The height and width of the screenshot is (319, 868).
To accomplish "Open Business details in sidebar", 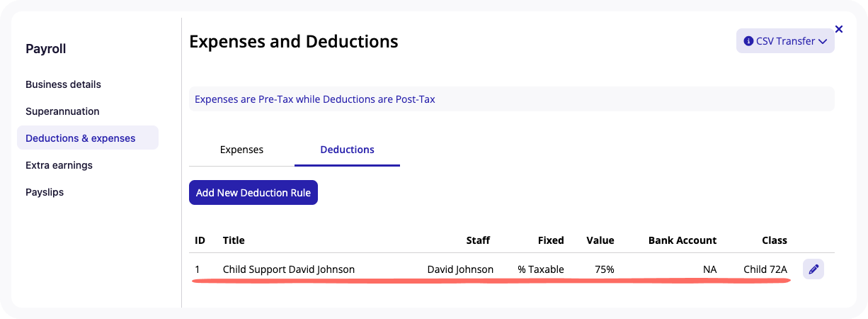I will pos(63,84).
